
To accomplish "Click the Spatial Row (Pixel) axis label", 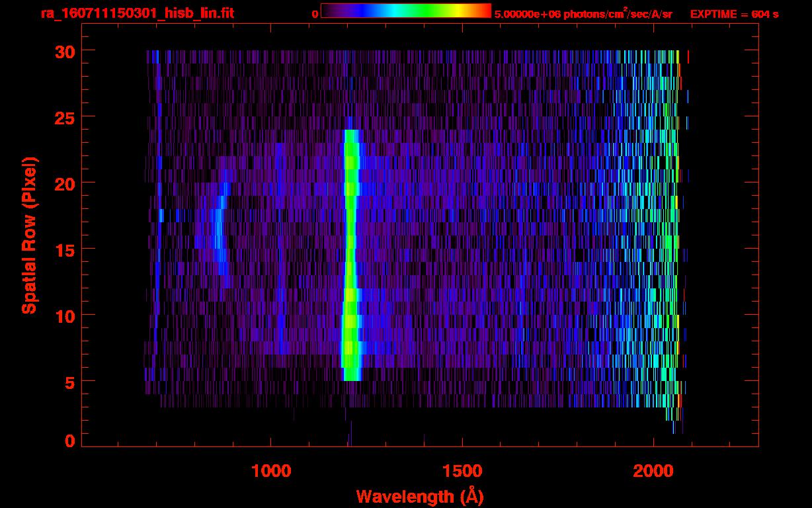I will coord(28,235).
